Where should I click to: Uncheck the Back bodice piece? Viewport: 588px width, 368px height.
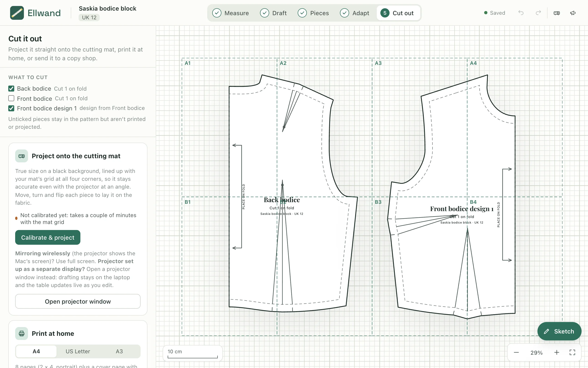[x=11, y=88]
